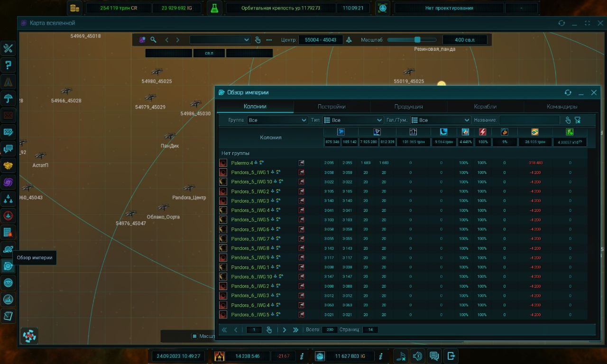Click the hand pointer icon in map toolbar
The width and height of the screenshot is (607, 364).
(258, 40)
